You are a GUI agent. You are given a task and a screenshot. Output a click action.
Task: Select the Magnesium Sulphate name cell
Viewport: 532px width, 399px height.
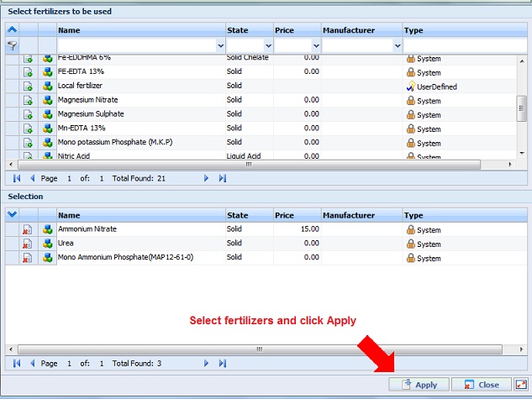click(x=141, y=114)
